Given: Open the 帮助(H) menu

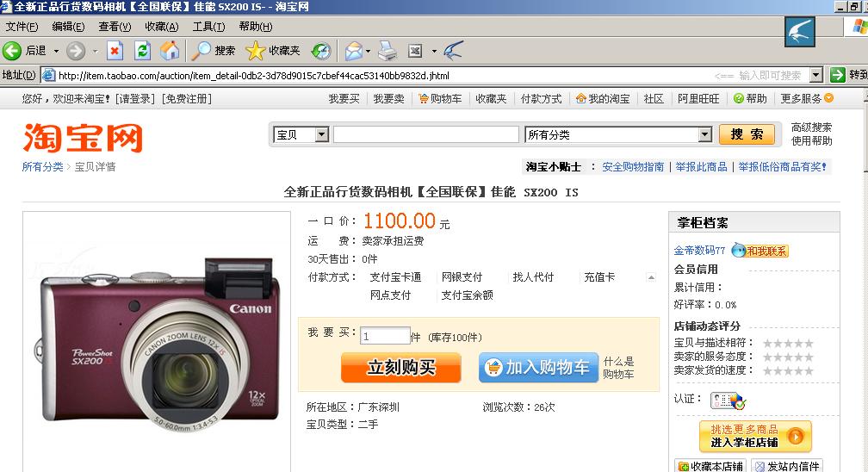Looking at the screenshot, I should [x=256, y=27].
